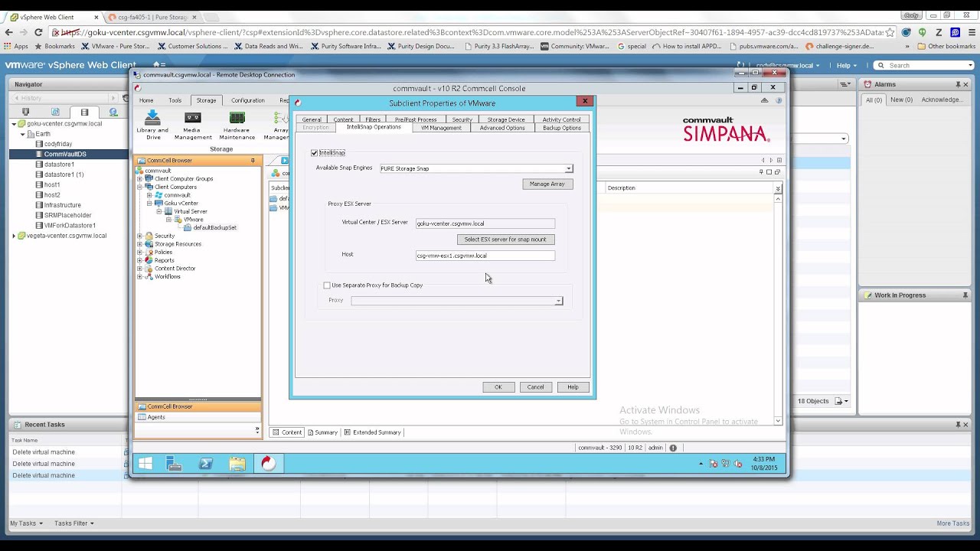980x551 pixels.
Task: Switch to the Storage Device tab
Action: (x=506, y=119)
